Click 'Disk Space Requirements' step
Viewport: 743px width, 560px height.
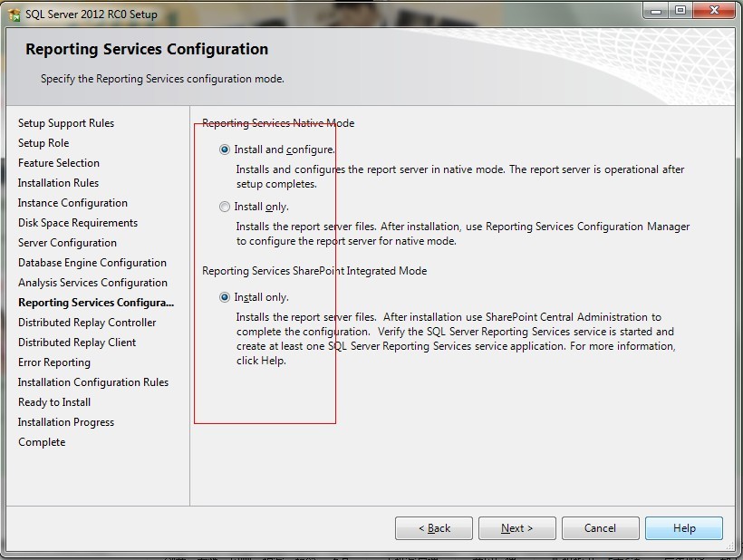click(x=78, y=223)
